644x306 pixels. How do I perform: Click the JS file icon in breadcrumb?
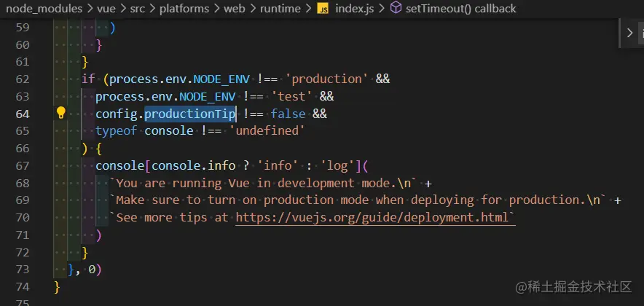click(323, 9)
